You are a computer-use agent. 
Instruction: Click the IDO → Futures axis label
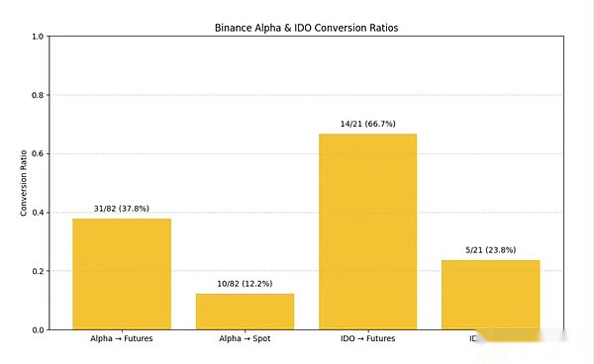[x=368, y=338]
